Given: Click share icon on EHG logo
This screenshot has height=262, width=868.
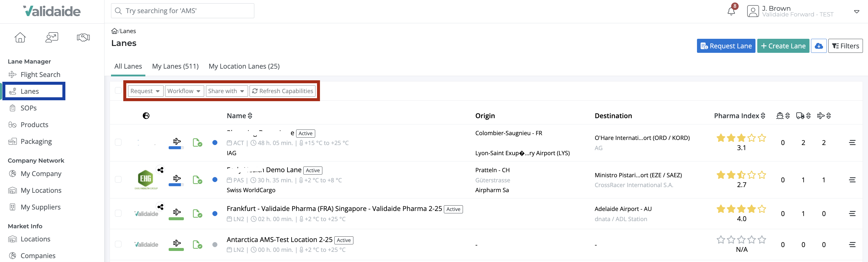Looking at the screenshot, I should (160, 170).
